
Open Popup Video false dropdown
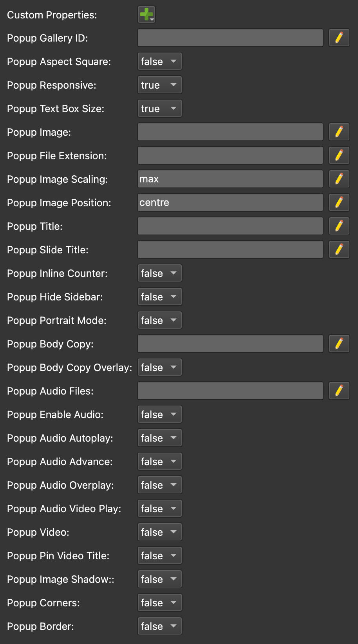coord(160,532)
